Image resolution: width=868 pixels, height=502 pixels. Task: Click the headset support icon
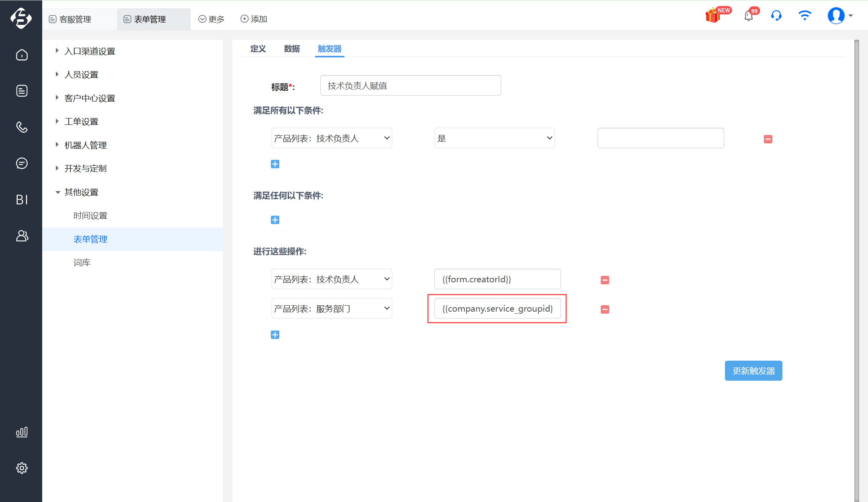(776, 16)
